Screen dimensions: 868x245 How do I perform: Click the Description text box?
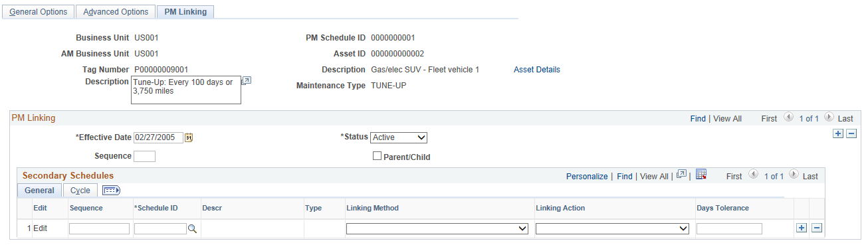[186, 90]
